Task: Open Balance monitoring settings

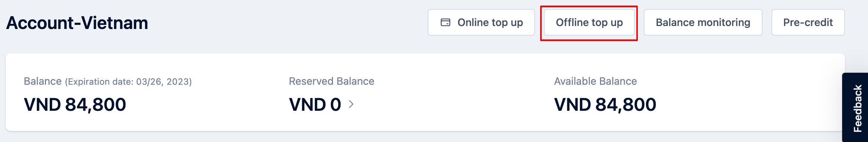Action: tap(703, 22)
